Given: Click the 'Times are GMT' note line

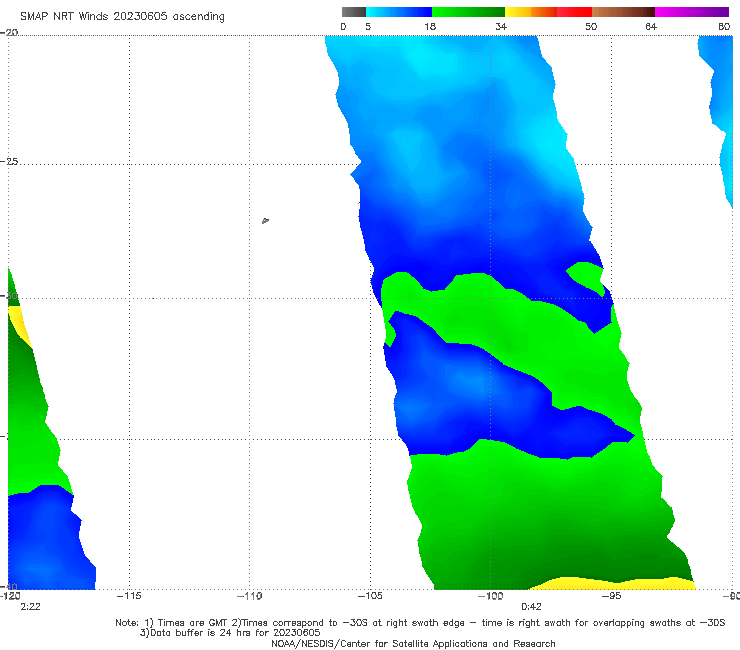Looking at the screenshot, I should 420,623.
